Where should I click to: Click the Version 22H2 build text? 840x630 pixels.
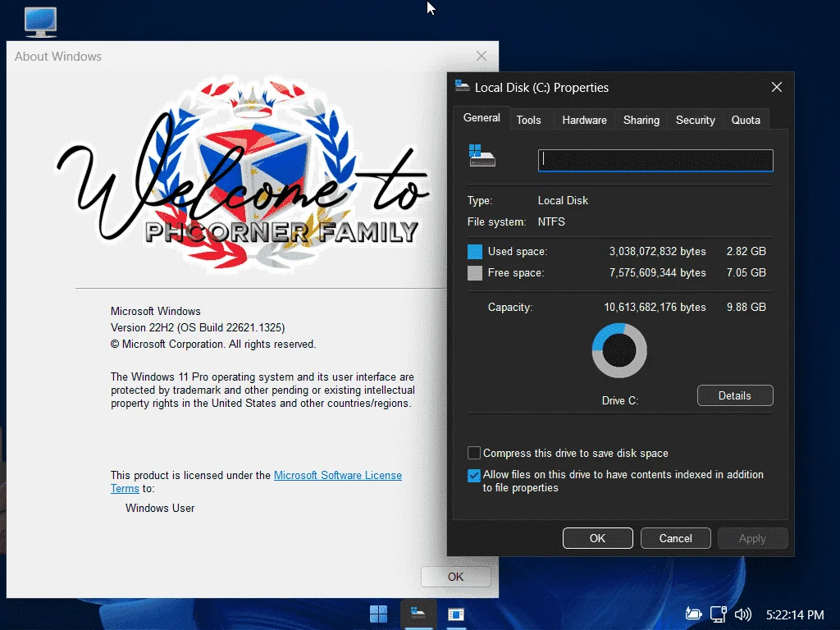tap(198, 327)
